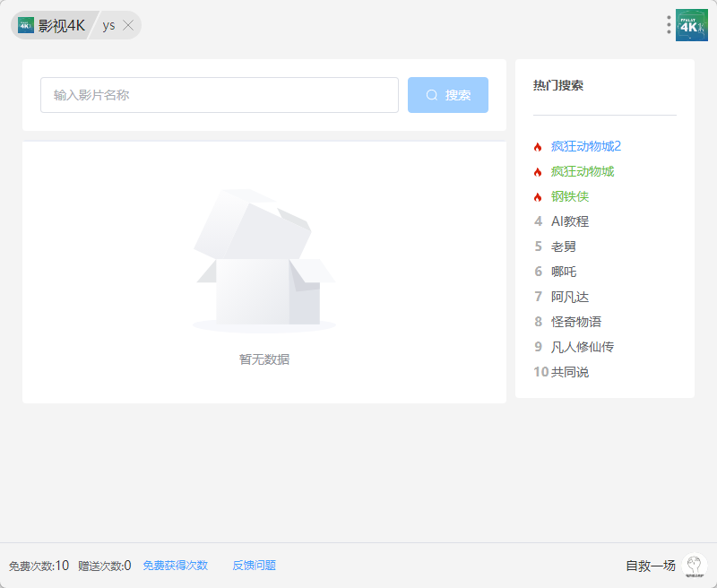717x588 pixels.
Task: Open the 反馈问题 feedback link
Action: (x=255, y=566)
